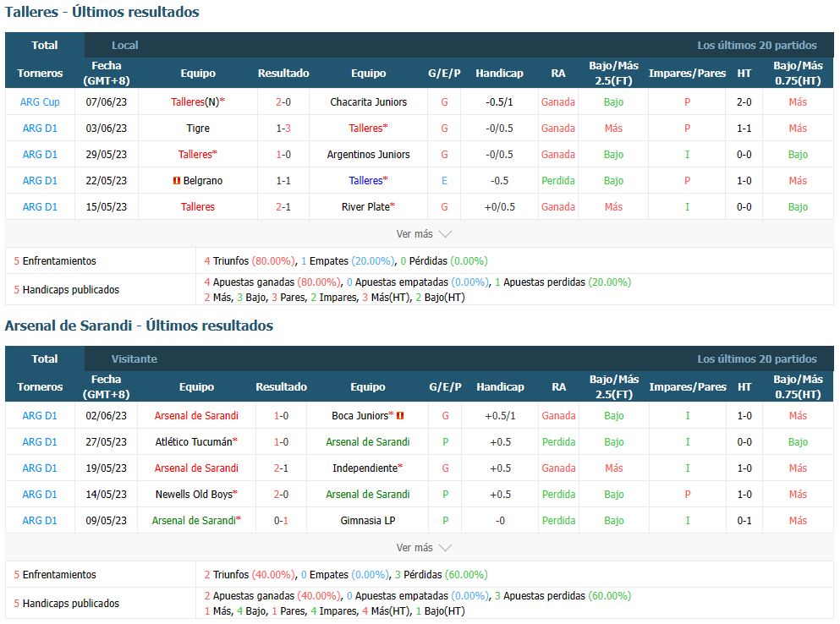This screenshot has height=624, width=840.
Task: Click '4 Apuestas ganadas (80.00%)' statistic
Action: pyautogui.click(x=272, y=282)
